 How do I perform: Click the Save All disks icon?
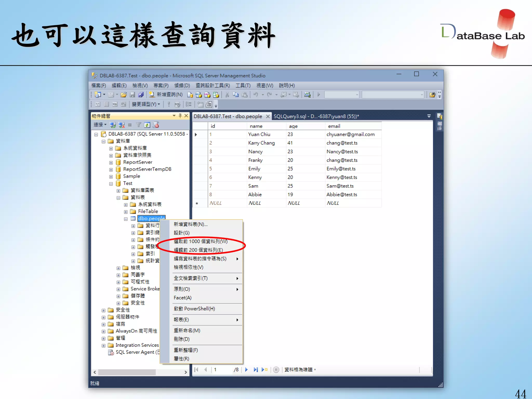(x=141, y=95)
